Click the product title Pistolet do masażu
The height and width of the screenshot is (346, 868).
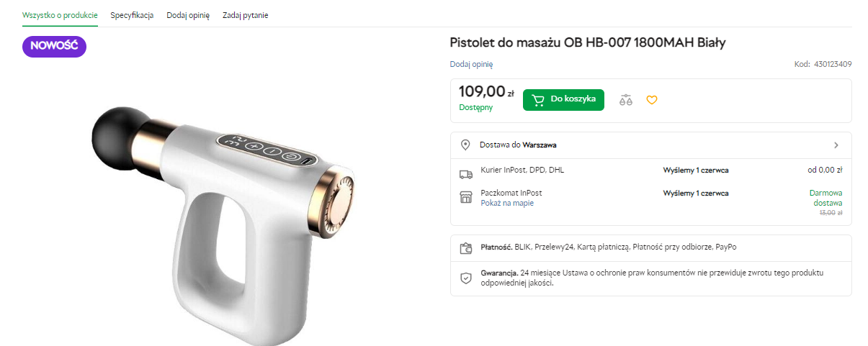click(587, 42)
